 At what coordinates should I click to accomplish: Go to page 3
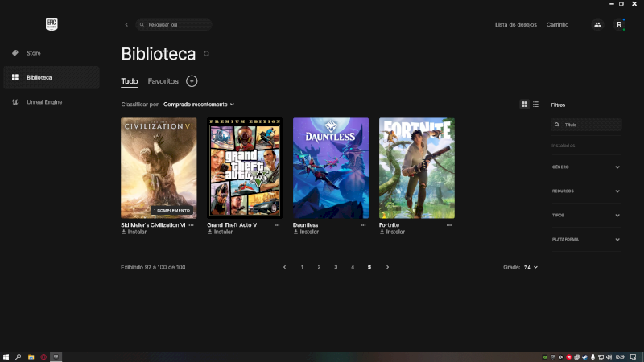coord(336,267)
